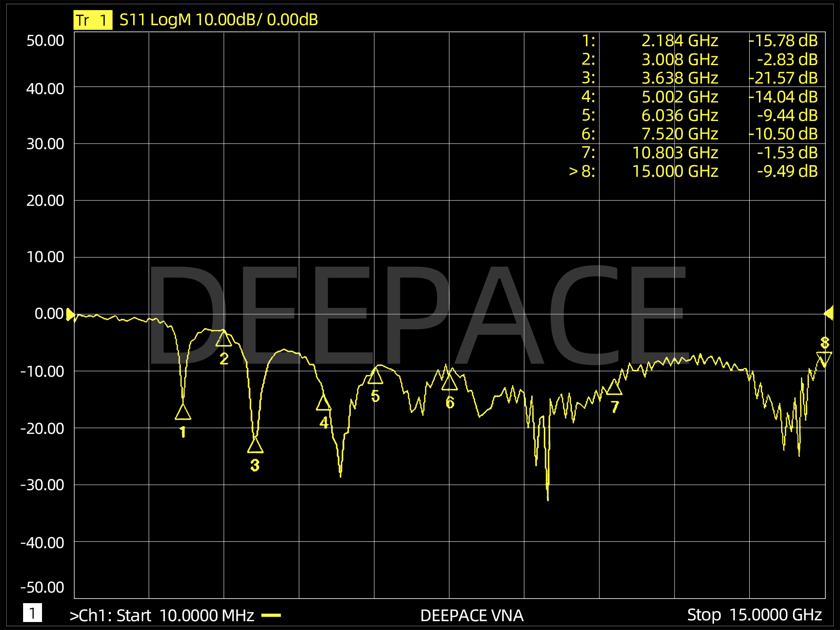Click marker 1 triangle on trace
The width and height of the screenshot is (840, 630).
[x=183, y=412]
